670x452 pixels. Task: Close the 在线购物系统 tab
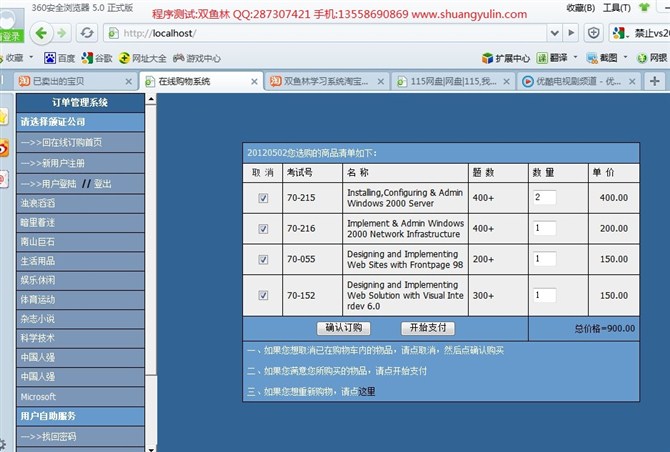pos(254,81)
